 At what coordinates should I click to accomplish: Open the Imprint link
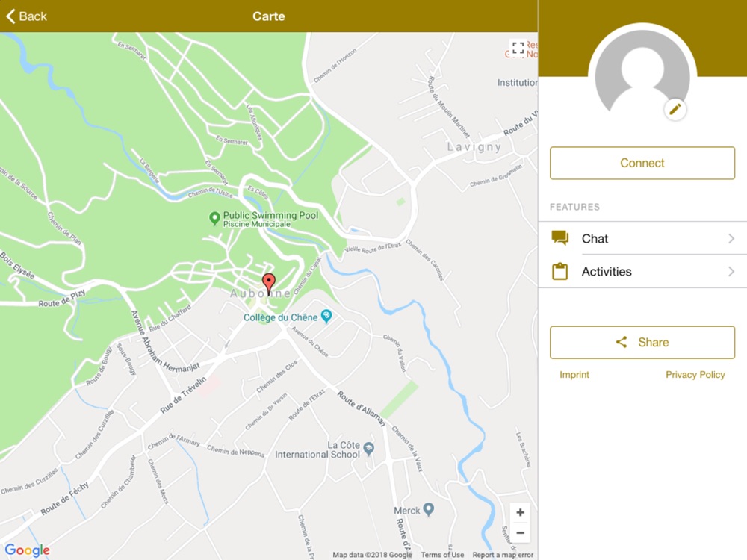click(574, 375)
